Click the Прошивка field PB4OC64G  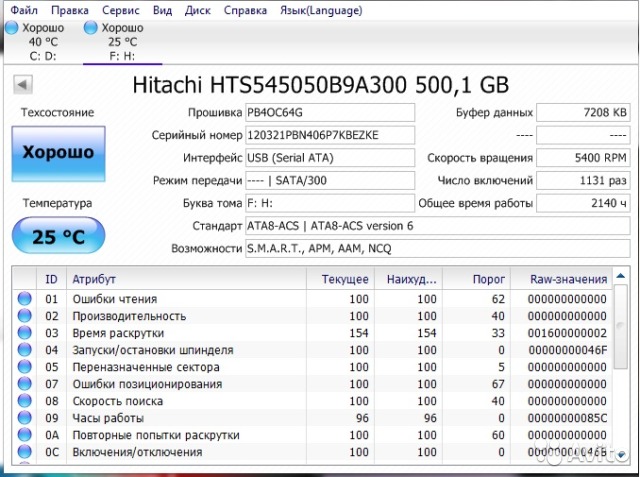tap(330, 113)
